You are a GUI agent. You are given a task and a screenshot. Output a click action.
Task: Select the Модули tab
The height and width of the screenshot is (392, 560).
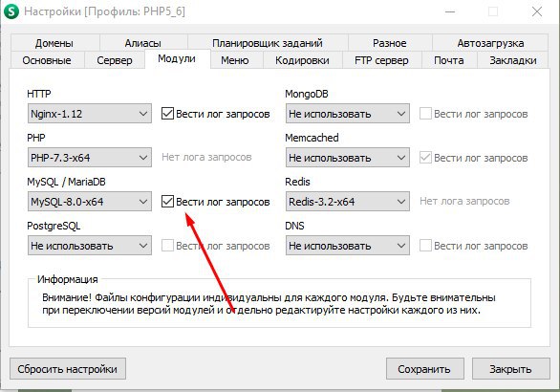(x=177, y=58)
